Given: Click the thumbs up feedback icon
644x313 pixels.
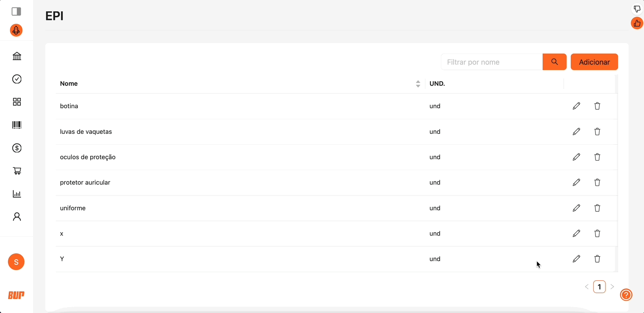Looking at the screenshot, I should tap(637, 24).
